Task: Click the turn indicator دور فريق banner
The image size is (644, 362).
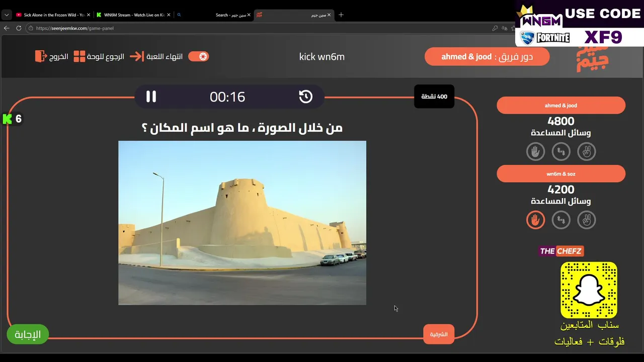Action: pyautogui.click(x=487, y=56)
